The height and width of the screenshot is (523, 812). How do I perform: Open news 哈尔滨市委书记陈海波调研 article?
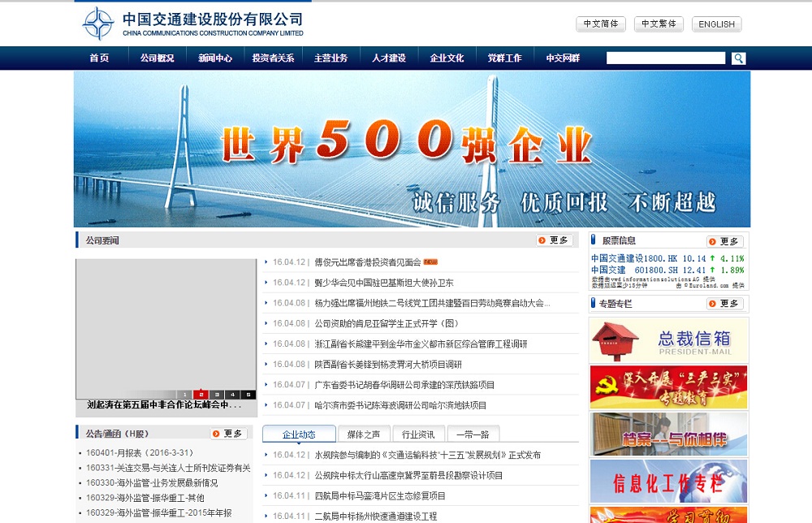point(400,405)
